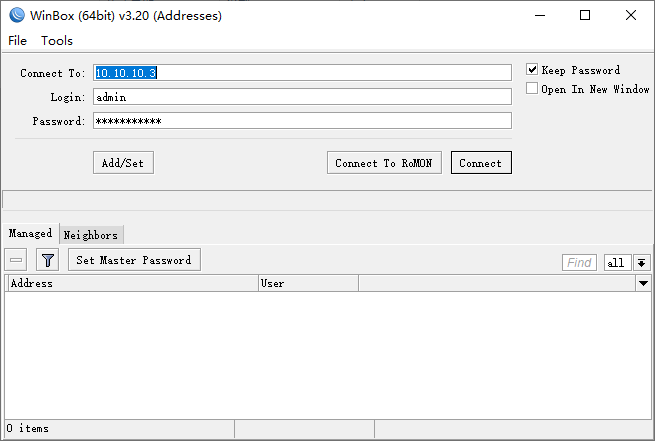Enable Open In New Window checkbox
Viewport: 655px width, 441px height.
pos(532,89)
